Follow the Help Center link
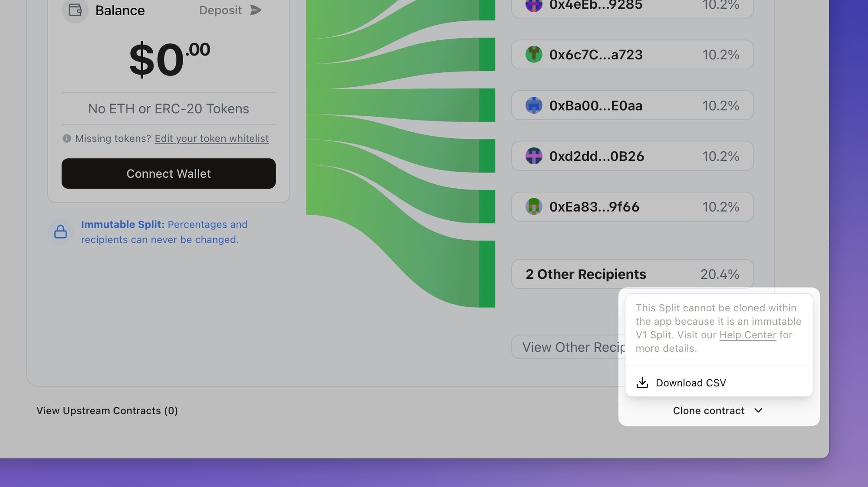The height and width of the screenshot is (487, 868). coord(747,335)
